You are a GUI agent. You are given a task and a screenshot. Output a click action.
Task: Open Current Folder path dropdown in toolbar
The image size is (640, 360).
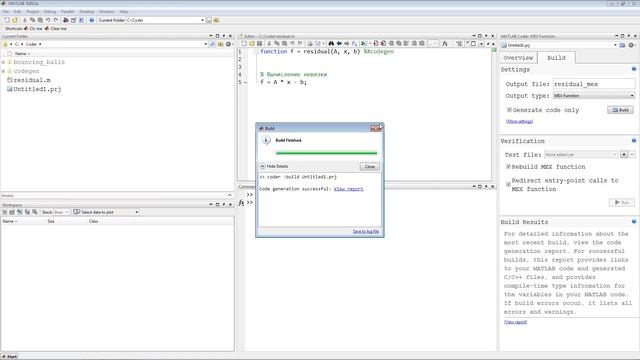coord(202,20)
